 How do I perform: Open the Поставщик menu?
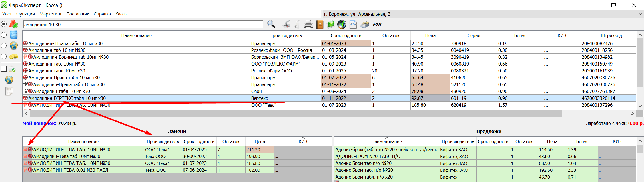(78, 14)
